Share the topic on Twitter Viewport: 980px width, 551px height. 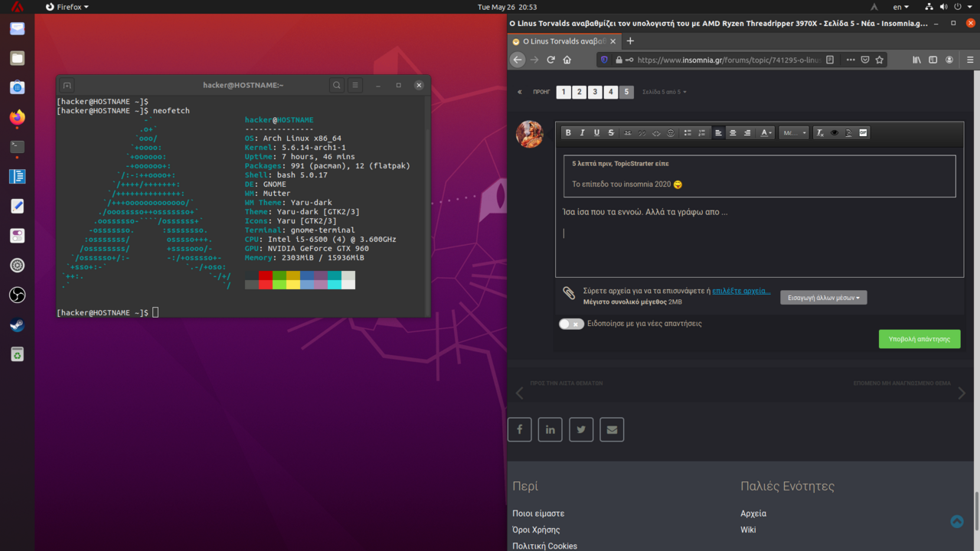(x=581, y=429)
